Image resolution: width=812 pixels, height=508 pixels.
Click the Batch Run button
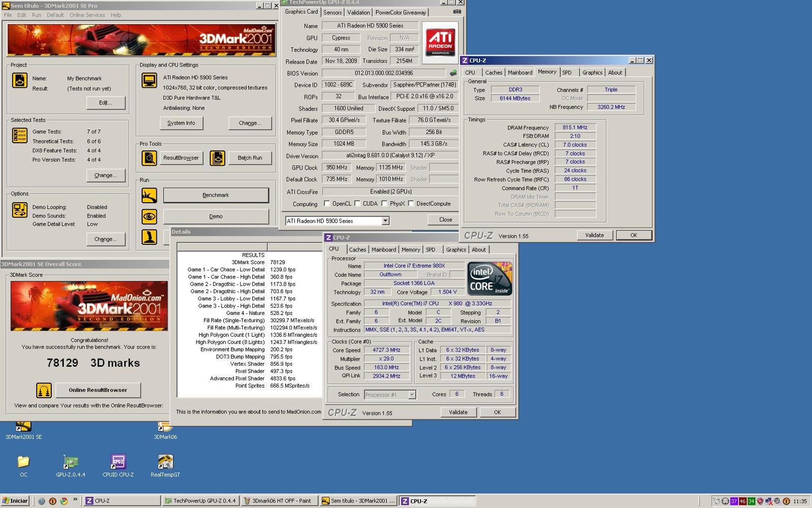click(250, 158)
